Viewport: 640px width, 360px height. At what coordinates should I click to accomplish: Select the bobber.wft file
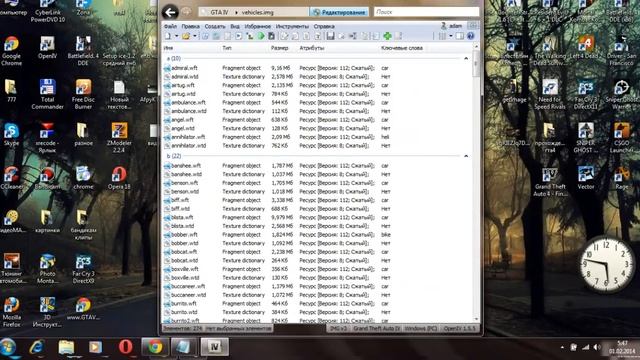[184, 235]
